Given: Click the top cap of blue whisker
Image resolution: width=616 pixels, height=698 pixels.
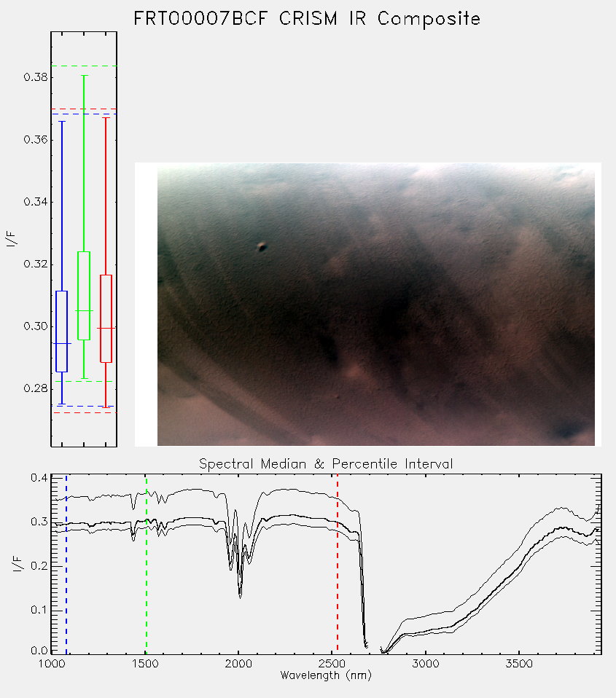Looking at the screenshot, I should coord(61,121).
